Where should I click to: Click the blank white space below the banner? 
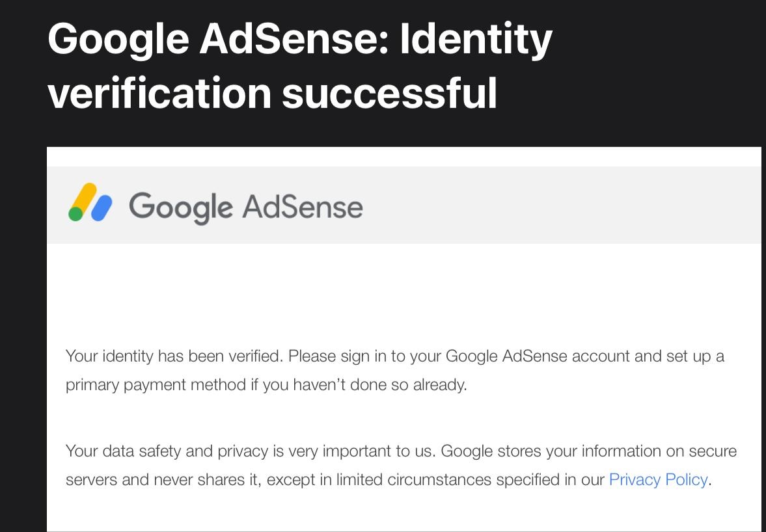click(404, 293)
